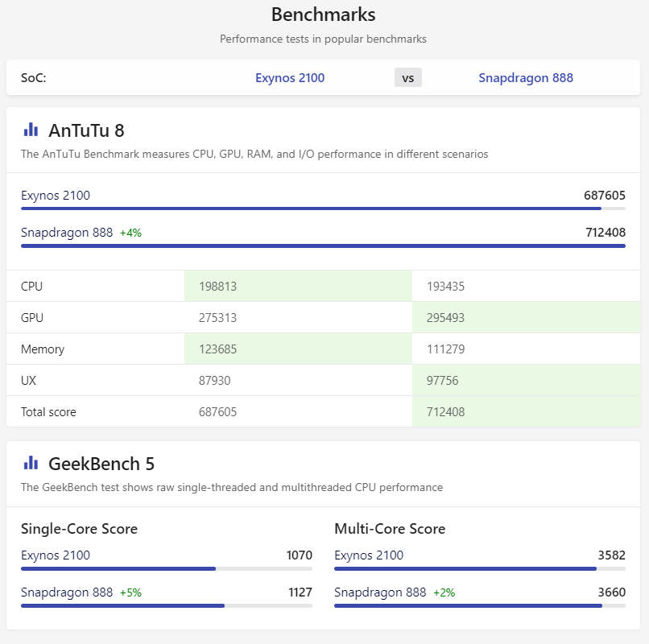Viewport: 649px width, 644px height.
Task: Click the 'SoC:' label
Action: [34, 78]
